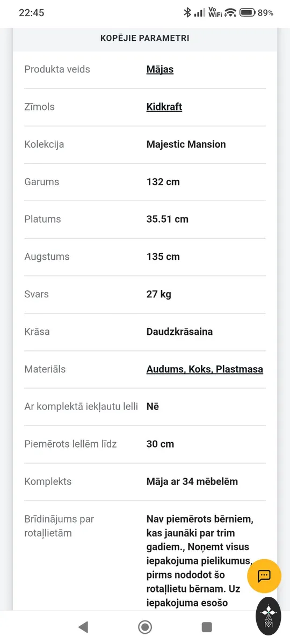Open the Audums, Koks, Plastmasa material link
This screenshot has height=644, width=290.
coord(205,369)
